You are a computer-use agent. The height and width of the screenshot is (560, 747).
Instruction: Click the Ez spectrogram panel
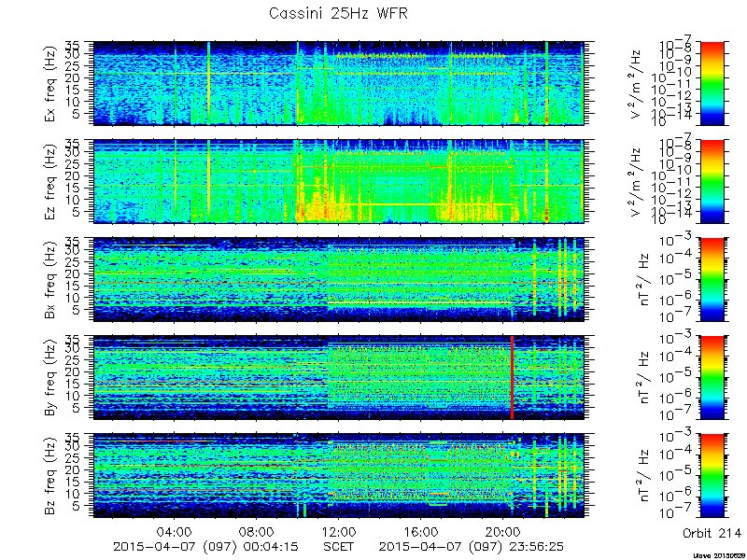pyautogui.click(x=338, y=181)
